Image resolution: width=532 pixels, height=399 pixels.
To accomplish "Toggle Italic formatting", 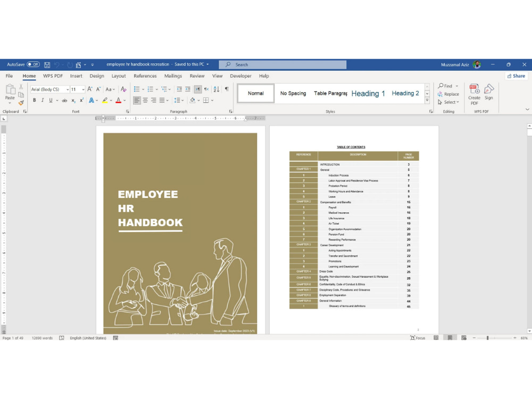I will pyautogui.click(x=43, y=100).
